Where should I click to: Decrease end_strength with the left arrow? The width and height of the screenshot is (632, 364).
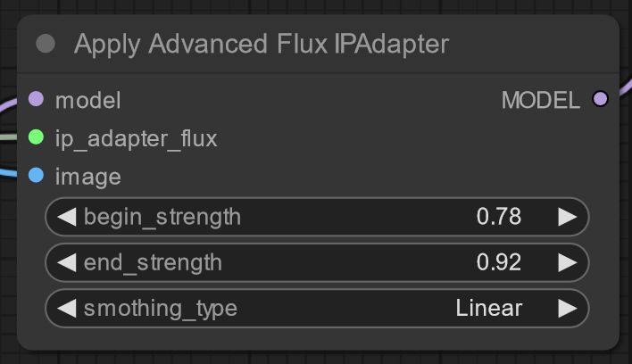coord(67,262)
